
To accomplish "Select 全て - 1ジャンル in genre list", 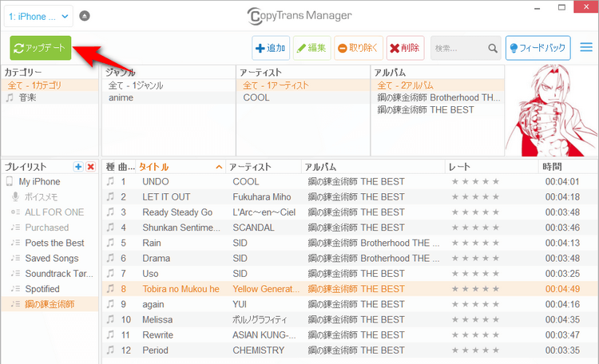I will (x=169, y=85).
